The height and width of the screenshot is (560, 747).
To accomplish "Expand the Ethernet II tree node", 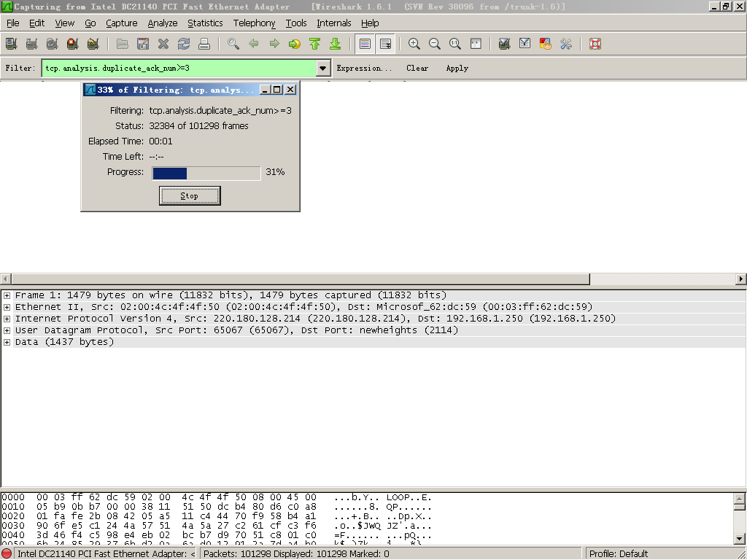I will 7,307.
